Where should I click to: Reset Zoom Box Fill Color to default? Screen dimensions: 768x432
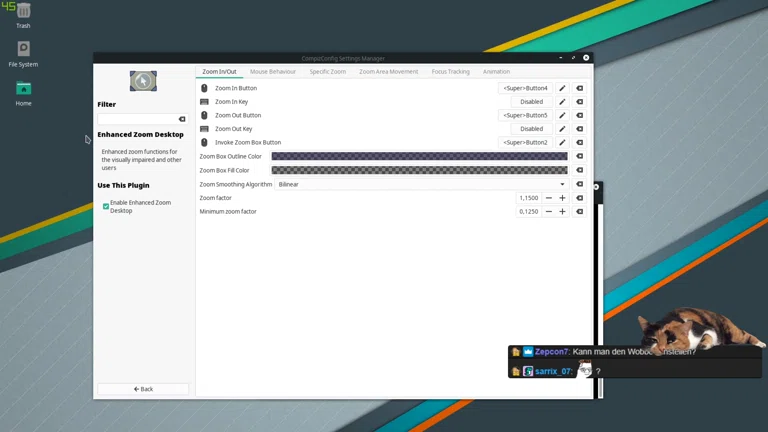(579, 170)
